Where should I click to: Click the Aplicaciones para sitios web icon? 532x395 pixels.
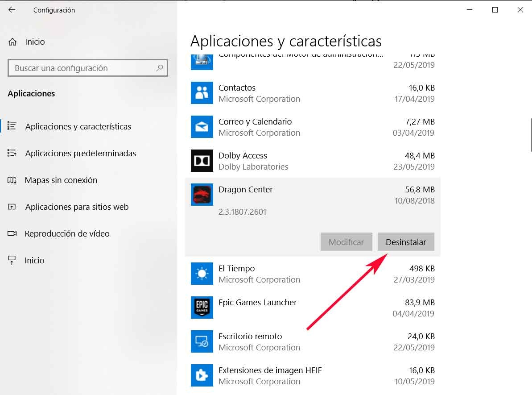tap(12, 207)
